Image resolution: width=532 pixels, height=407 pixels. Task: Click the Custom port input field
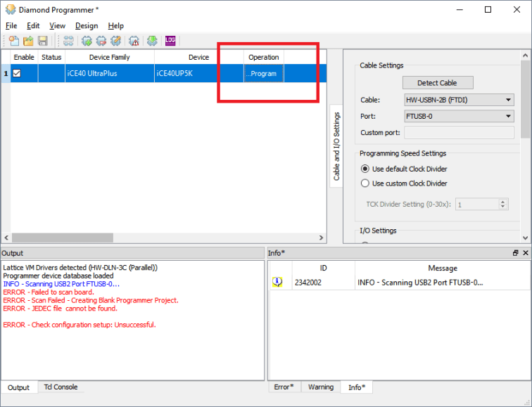click(459, 133)
